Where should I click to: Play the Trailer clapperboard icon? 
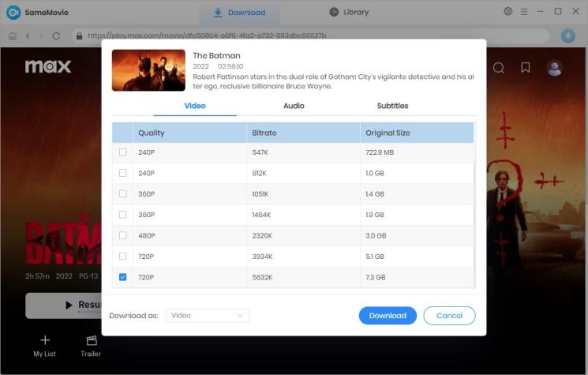click(92, 340)
